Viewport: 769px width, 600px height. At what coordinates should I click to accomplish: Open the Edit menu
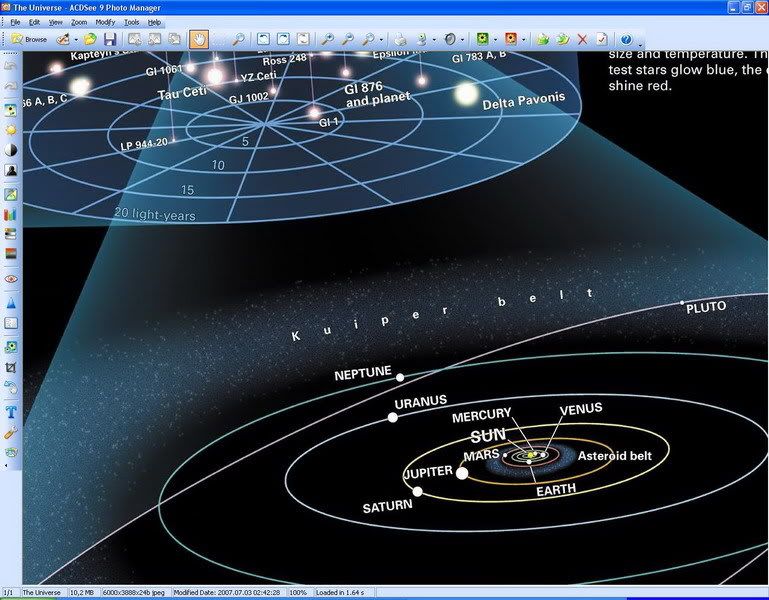point(34,22)
